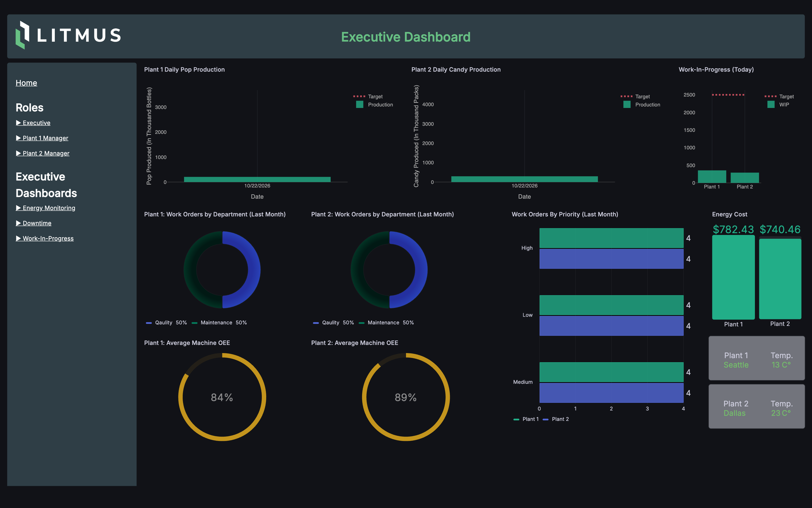812x508 pixels.
Task: Toggle Qaulity legend under Plant 1 donut
Action: click(x=166, y=323)
